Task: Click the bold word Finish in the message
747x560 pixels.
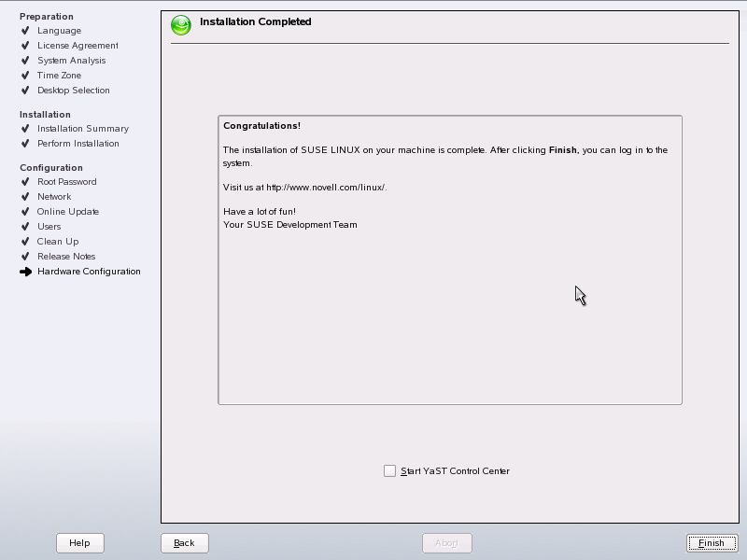Action: point(563,150)
